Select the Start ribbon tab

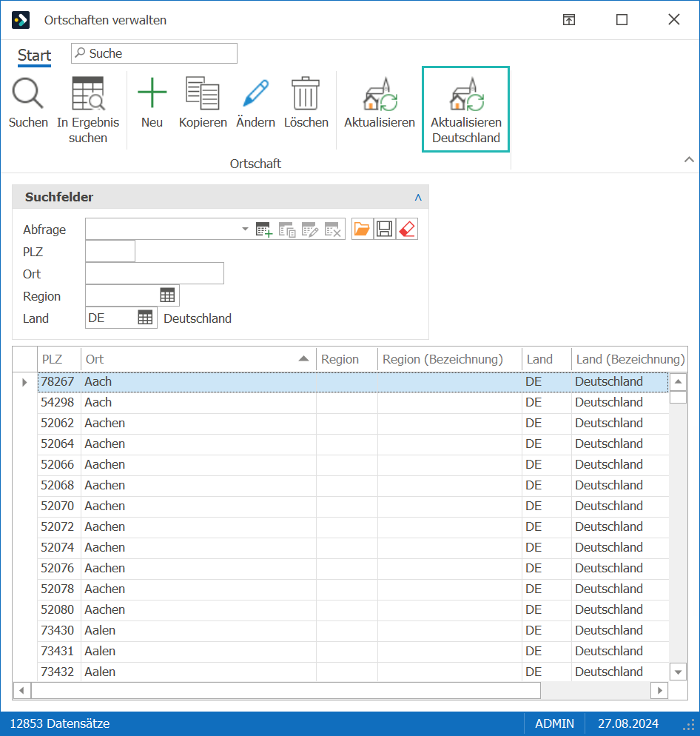pos(34,56)
